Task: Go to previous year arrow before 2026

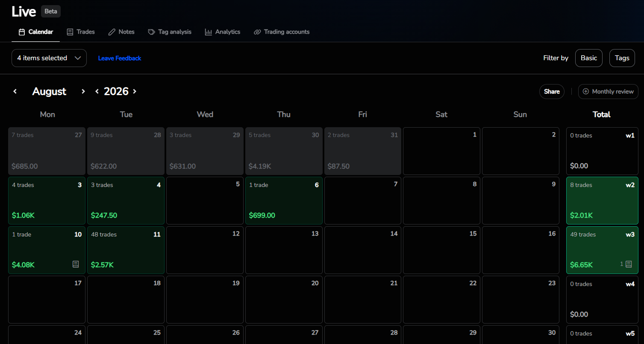Action: pos(97,91)
